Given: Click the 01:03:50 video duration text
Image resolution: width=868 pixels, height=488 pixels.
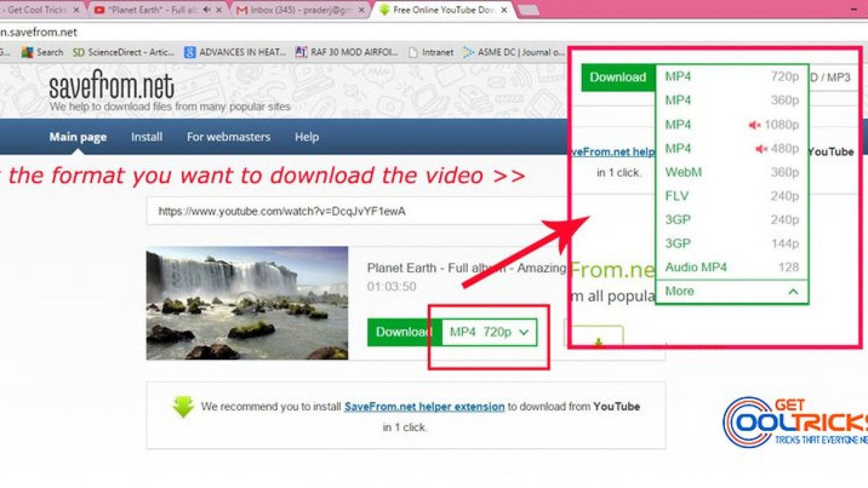Looking at the screenshot, I should click(x=391, y=287).
